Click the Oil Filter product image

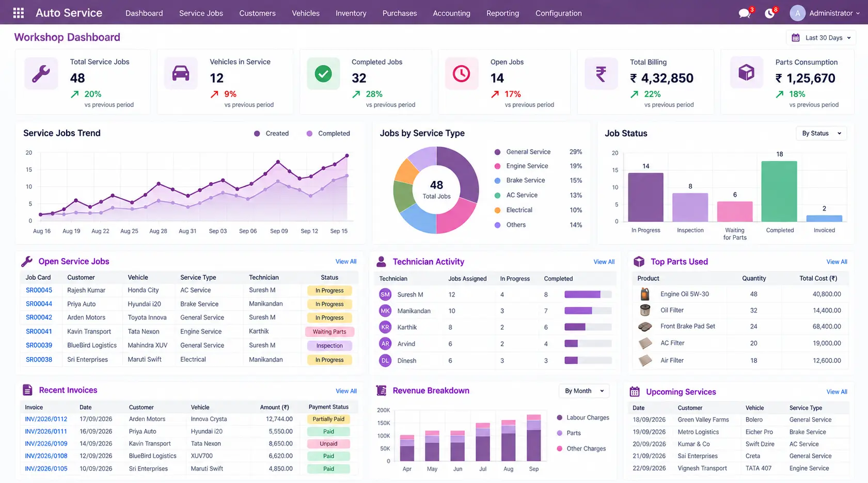pyautogui.click(x=645, y=310)
